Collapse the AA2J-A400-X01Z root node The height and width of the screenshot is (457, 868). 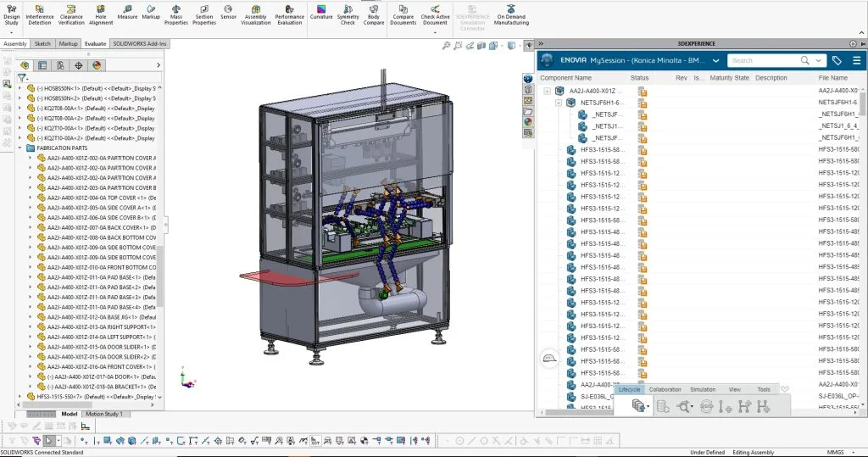(547, 91)
